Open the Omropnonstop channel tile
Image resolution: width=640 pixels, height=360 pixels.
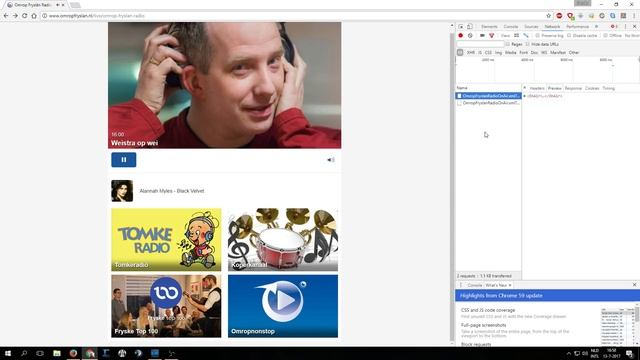pyautogui.click(x=283, y=306)
